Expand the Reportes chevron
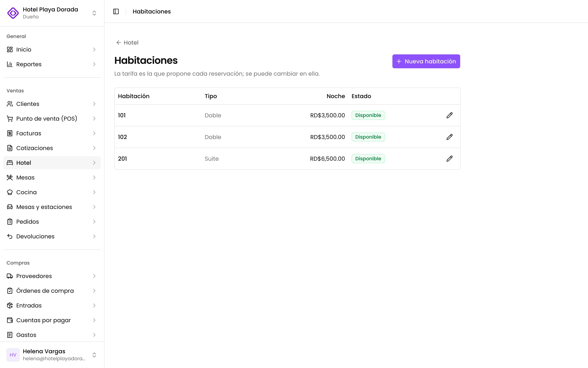Image resolution: width=588 pixels, height=368 pixels. [x=94, y=64]
